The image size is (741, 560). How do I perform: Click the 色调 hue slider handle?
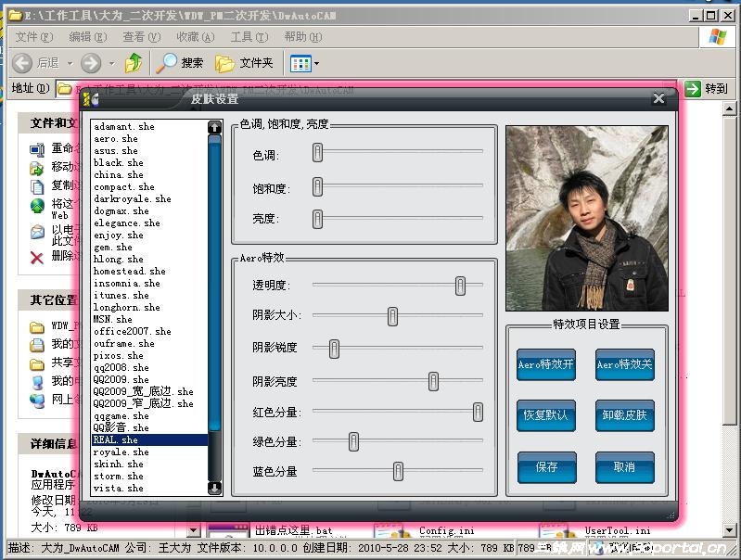point(317,152)
